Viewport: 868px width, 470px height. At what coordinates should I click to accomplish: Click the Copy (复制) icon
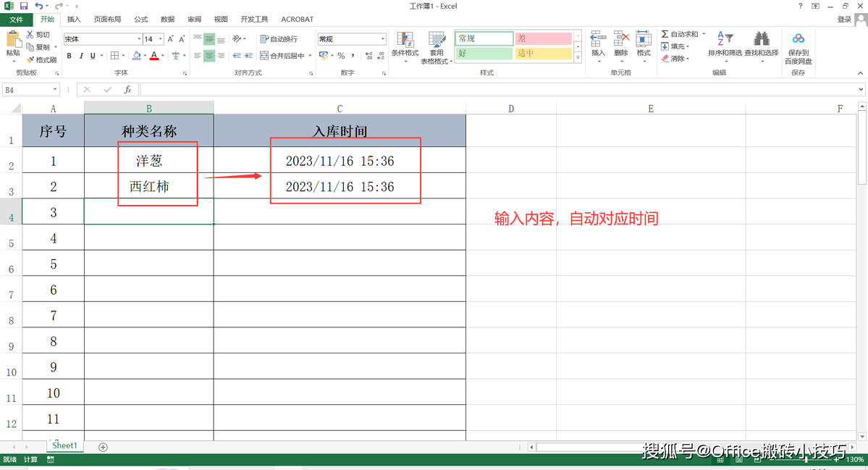[x=30, y=47]
